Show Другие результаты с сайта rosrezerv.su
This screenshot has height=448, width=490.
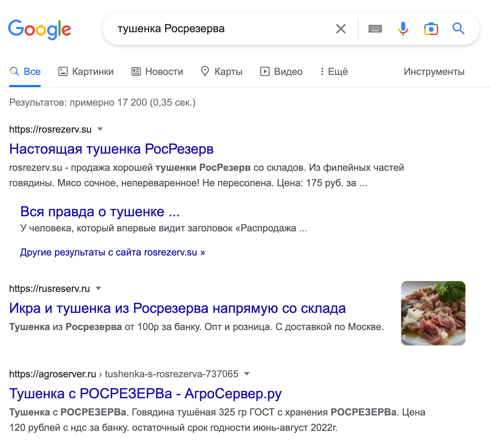coord(112,252)
